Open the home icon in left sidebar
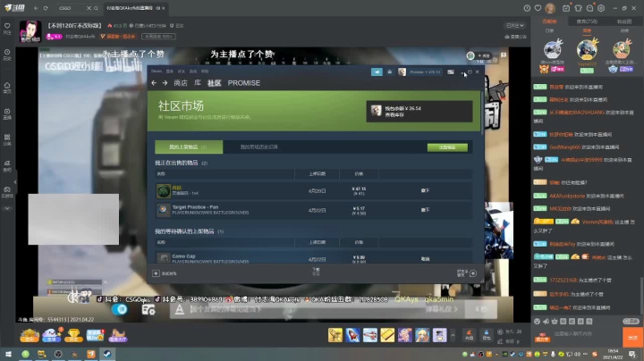The image size is (644, 361). [7, 88]
